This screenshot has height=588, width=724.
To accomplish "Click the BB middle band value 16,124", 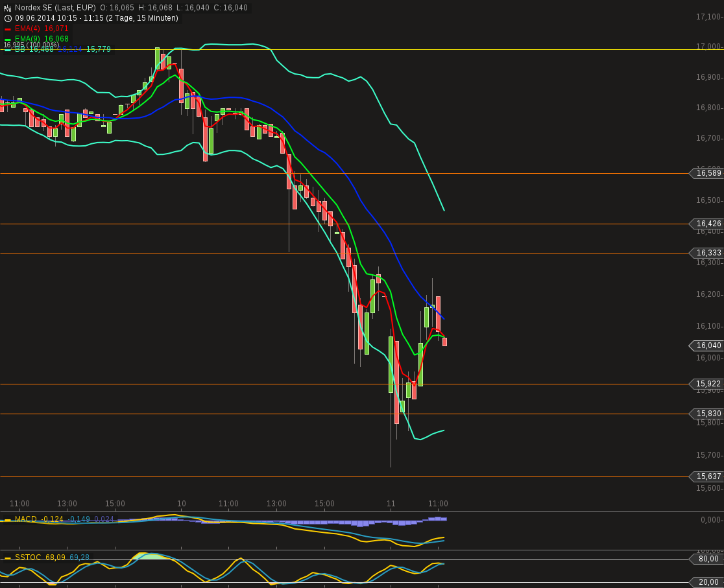I will click(70, 49).
